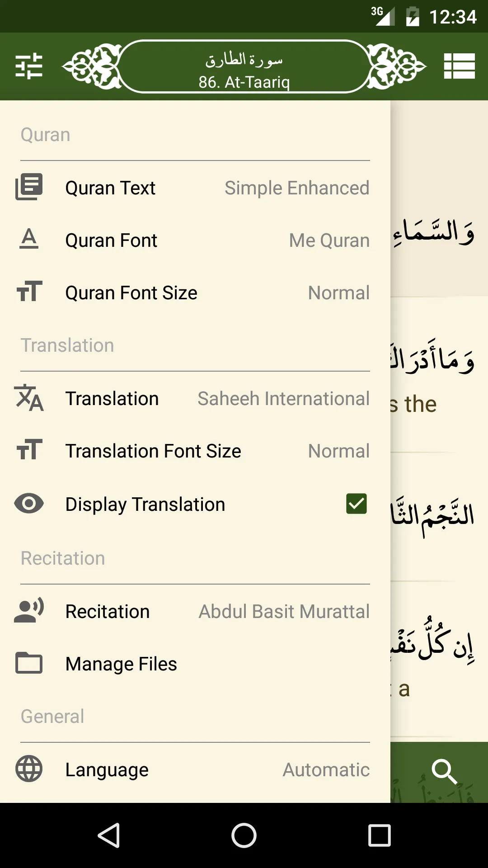Open search with the magnifier icon

click(x=445, y=771)
